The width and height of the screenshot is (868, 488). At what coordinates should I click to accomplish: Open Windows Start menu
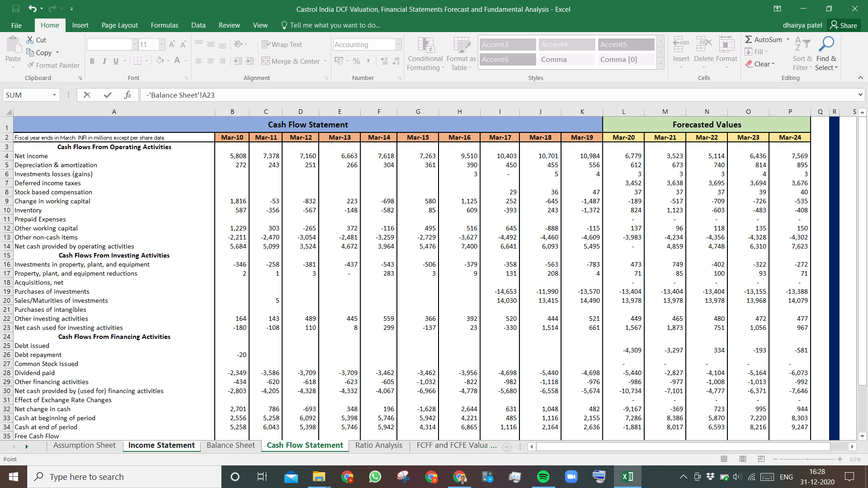point(14,477)
